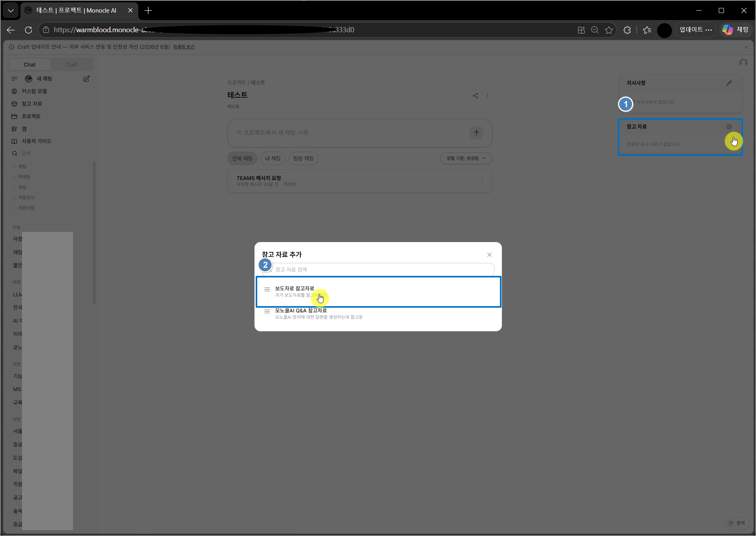Click the add reference plus icon
Viewport: 756px width, 536px height.
point(729,127)
